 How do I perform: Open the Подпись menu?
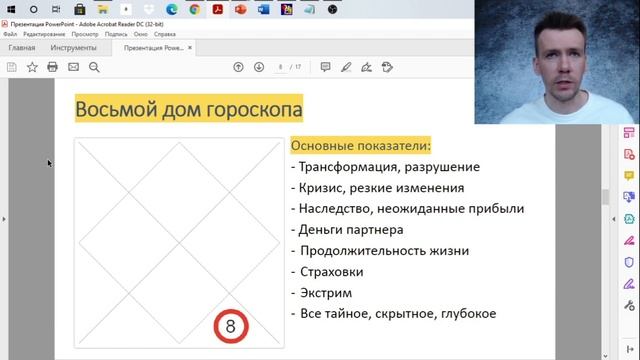pos(116,34)
